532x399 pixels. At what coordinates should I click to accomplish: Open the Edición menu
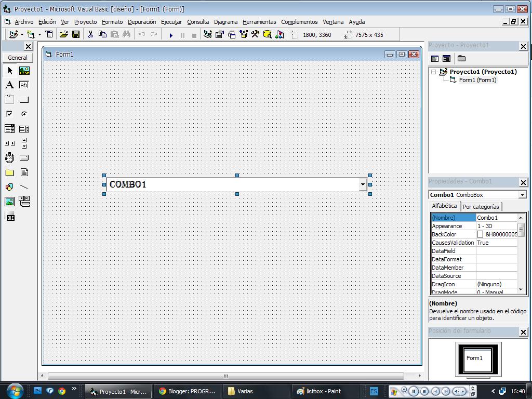(47, 22)
